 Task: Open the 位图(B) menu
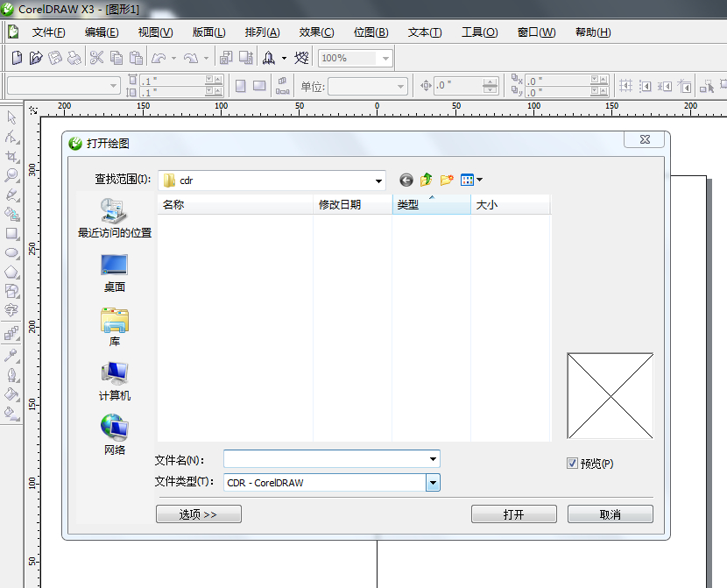coord(371,32)
